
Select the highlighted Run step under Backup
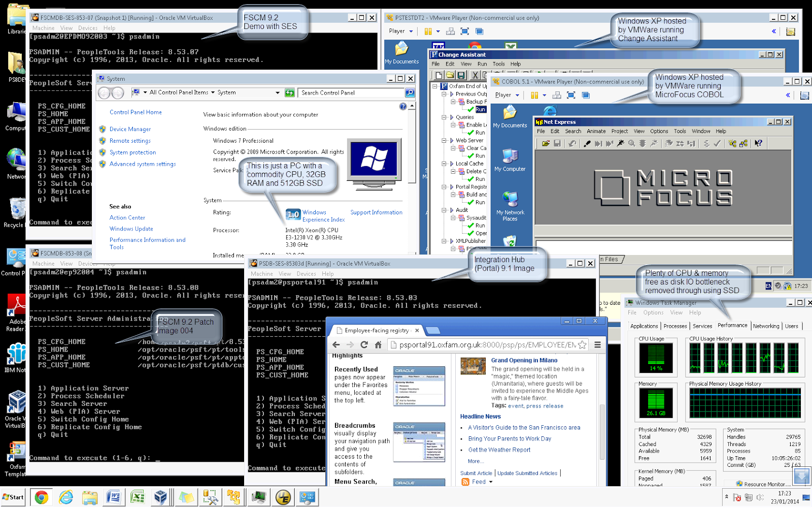coord(480,110)
